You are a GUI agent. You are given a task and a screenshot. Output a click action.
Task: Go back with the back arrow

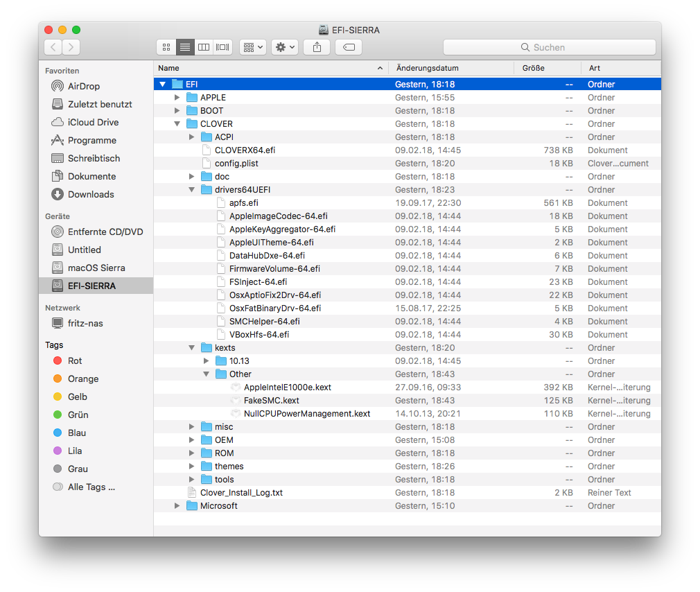click(53, 47)
